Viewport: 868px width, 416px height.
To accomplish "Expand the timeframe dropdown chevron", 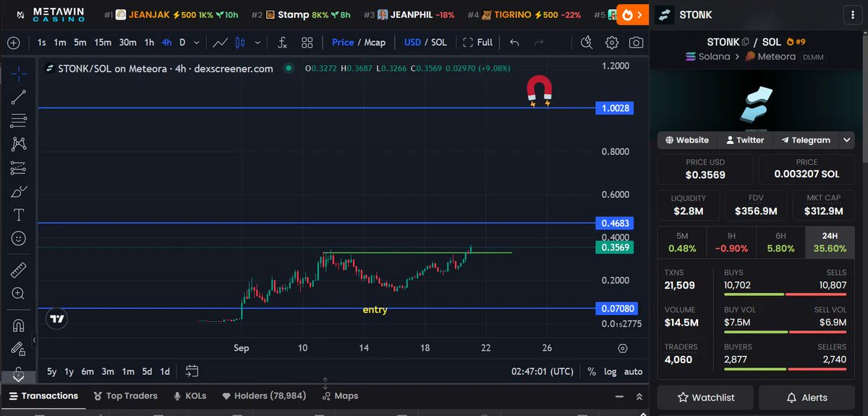I will 197,43.
